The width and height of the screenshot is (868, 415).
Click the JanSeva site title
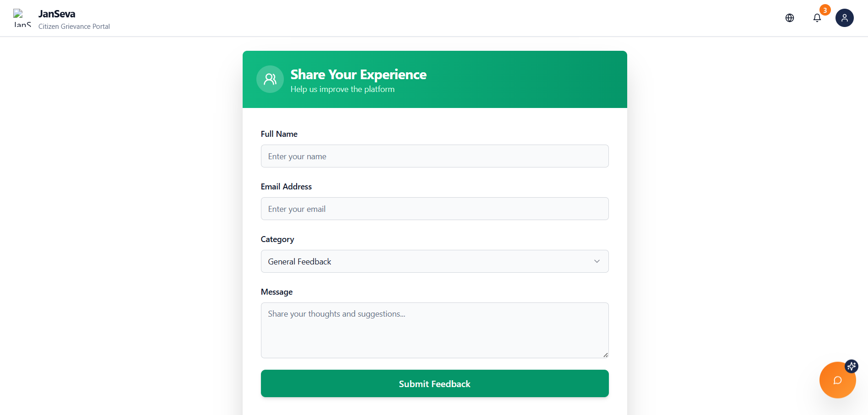[x=57, y=14]
